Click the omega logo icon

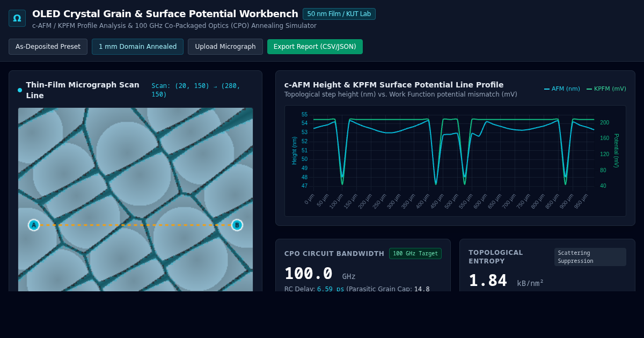17,18
